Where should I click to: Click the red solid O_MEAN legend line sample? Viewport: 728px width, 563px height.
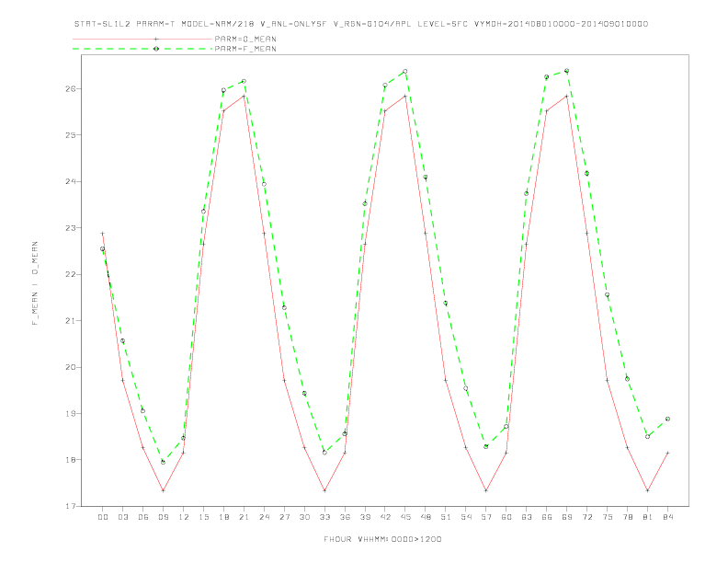tap(142, 39)
